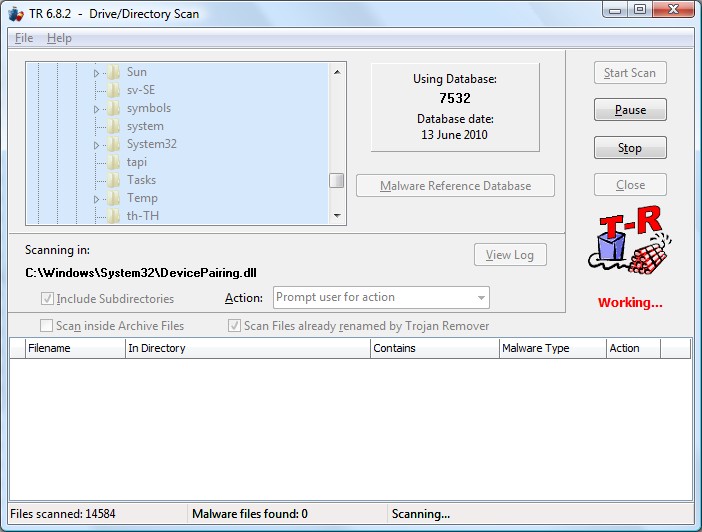Click the tapi folder icon
Viewport: 702px width, 532px height.
pos(114,162)
